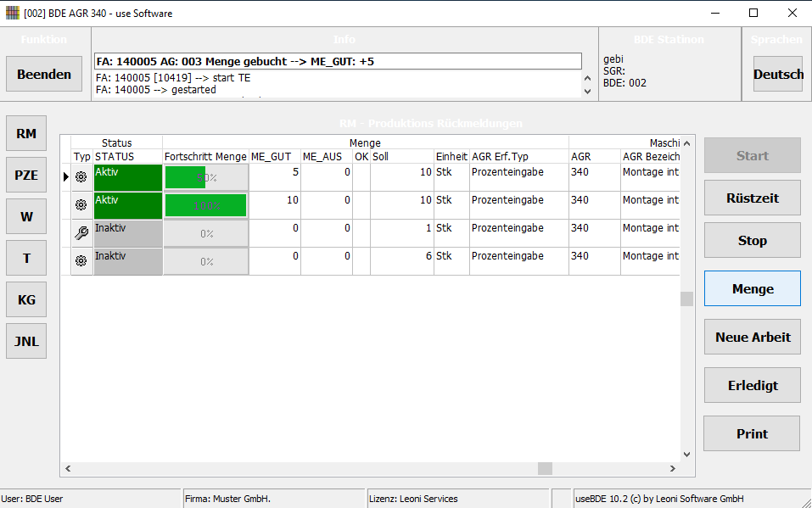Click the gear icon in the Soll 6 row
The width and height of the screenshot is (812, 508).
click(81, 261)
